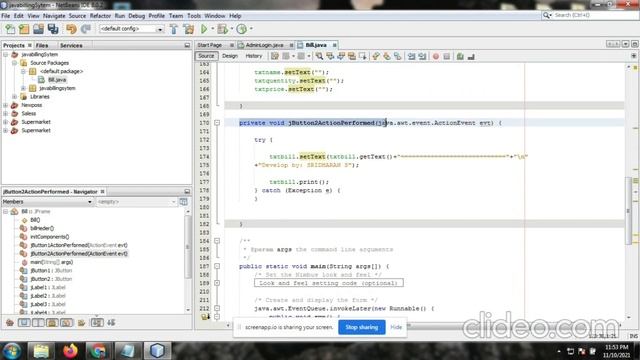
Task: Toggle Show Inner Classes navigator filter
Action: 66,323
